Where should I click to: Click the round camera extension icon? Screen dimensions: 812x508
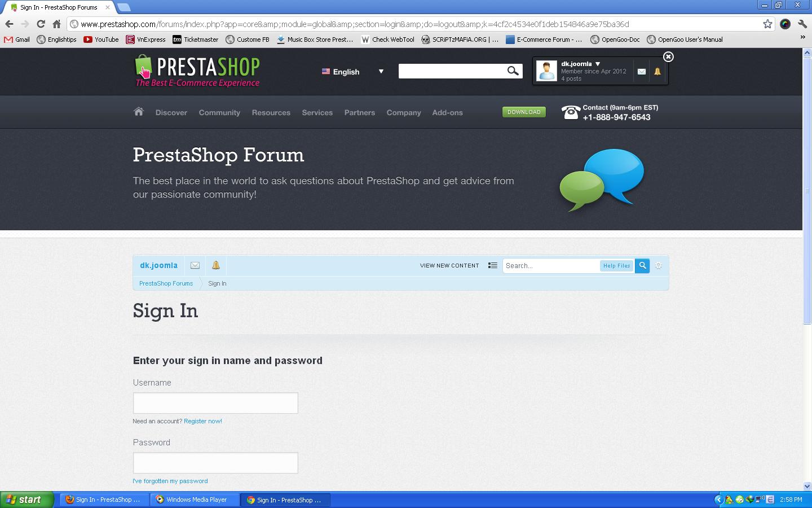click(785, 24)
